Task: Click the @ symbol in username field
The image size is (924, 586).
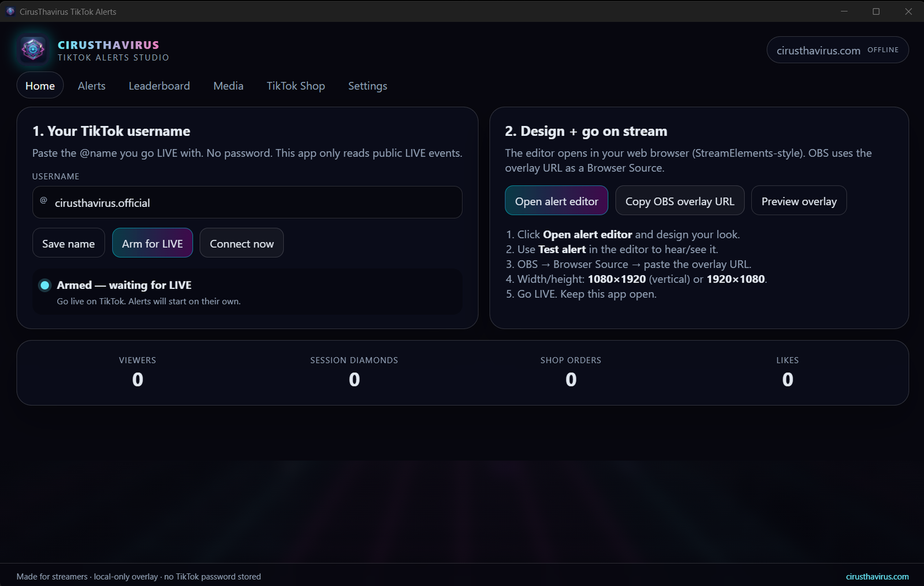Action: click(x=43, y=201)
